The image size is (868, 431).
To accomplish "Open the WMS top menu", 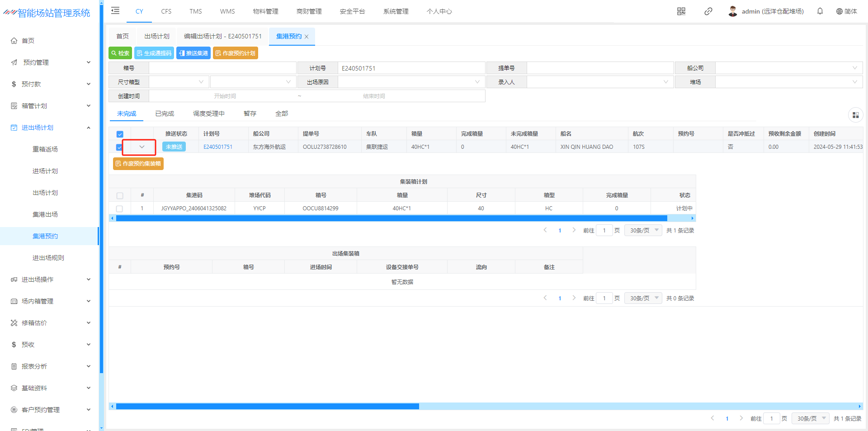I will (227, 11).
